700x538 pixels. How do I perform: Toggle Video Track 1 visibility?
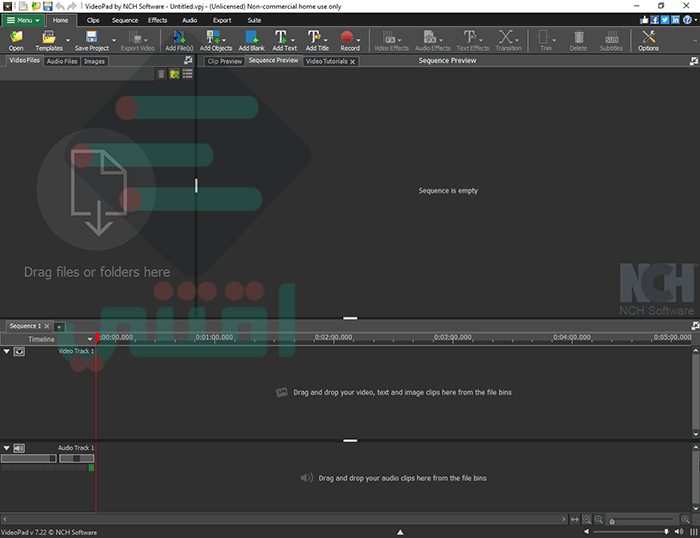pos(19,351)
